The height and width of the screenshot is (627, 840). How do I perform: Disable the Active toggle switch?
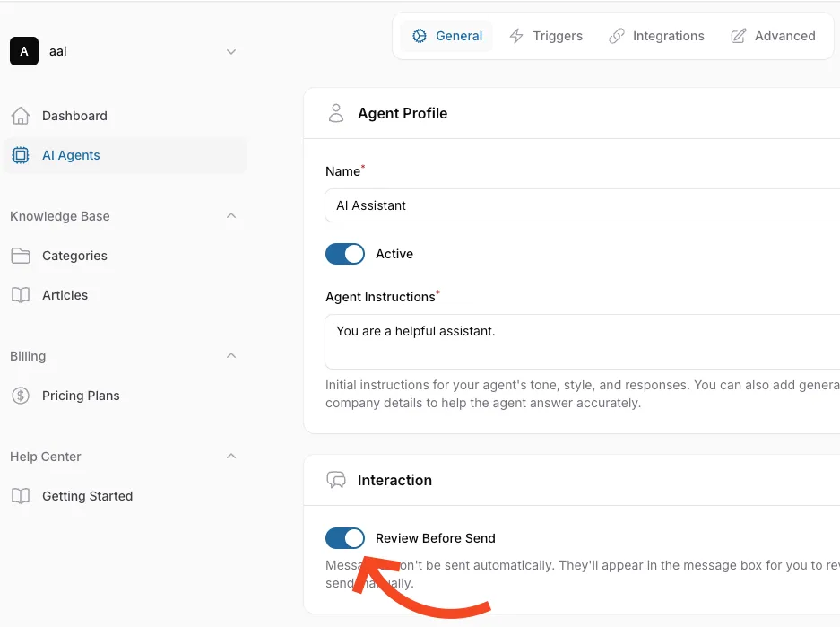[345, 254]
